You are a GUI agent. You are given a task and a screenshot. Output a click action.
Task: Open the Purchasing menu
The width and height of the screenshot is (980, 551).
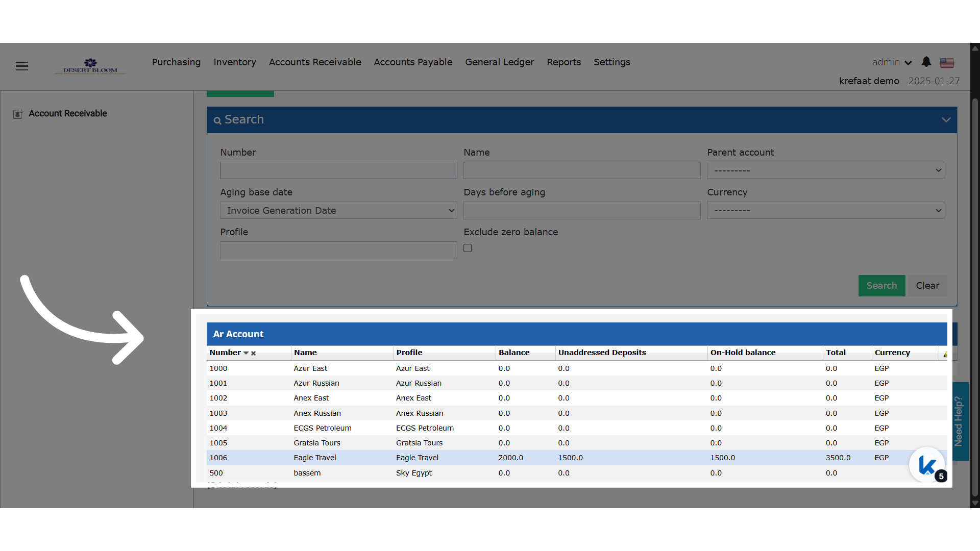point(176,62)
